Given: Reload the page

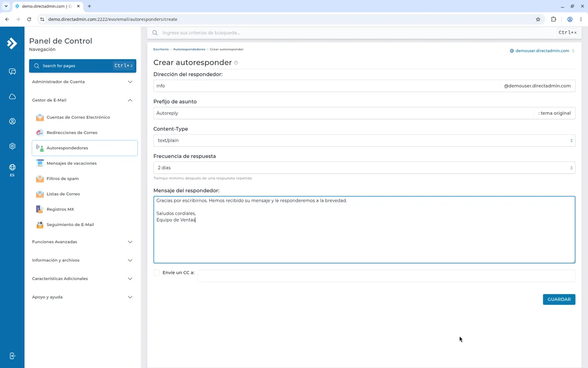Looking at the screenshot, I should click(x=29, y=19).
